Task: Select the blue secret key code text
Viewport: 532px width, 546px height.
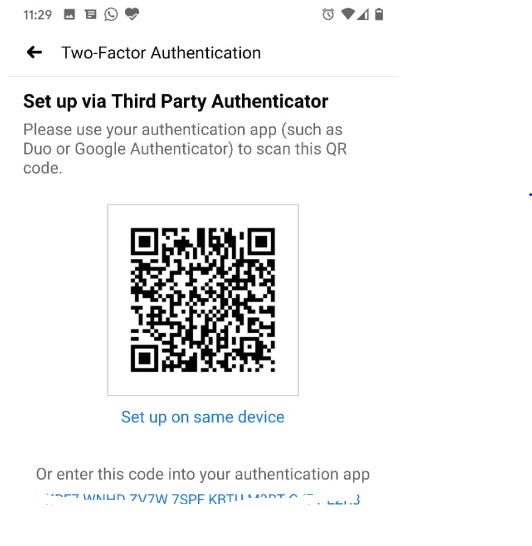Action: point(203,499)
